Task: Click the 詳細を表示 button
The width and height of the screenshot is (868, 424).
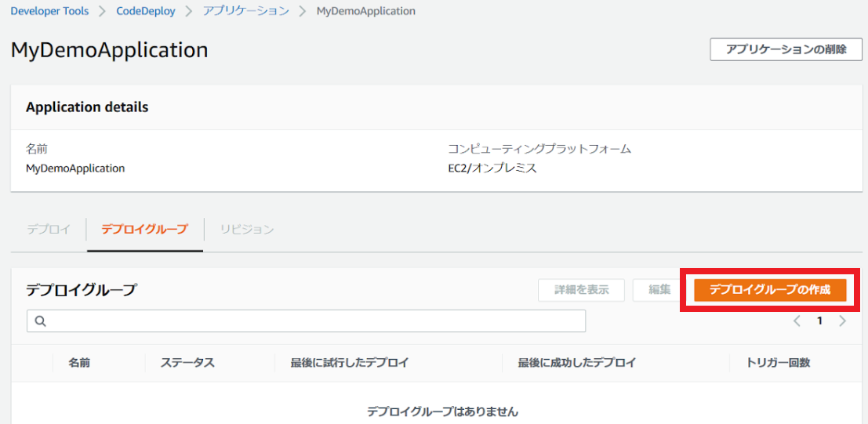Action: coord(581,290)
